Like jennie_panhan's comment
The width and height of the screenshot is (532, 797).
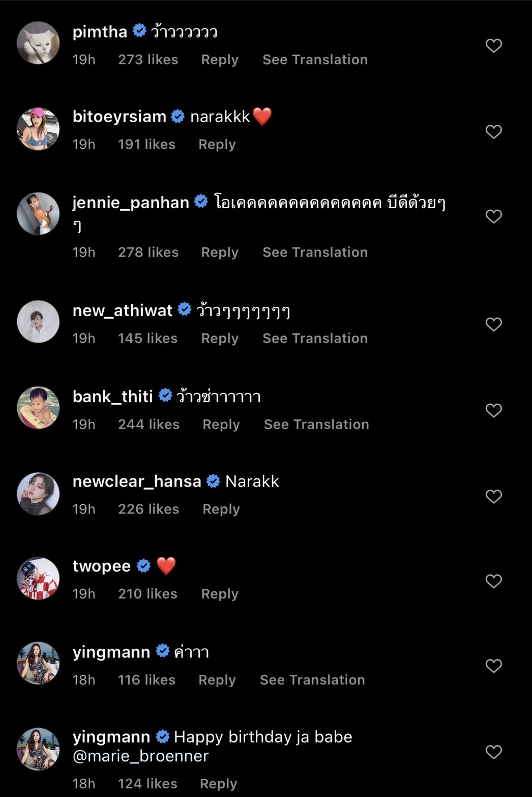tap(493, 216)
